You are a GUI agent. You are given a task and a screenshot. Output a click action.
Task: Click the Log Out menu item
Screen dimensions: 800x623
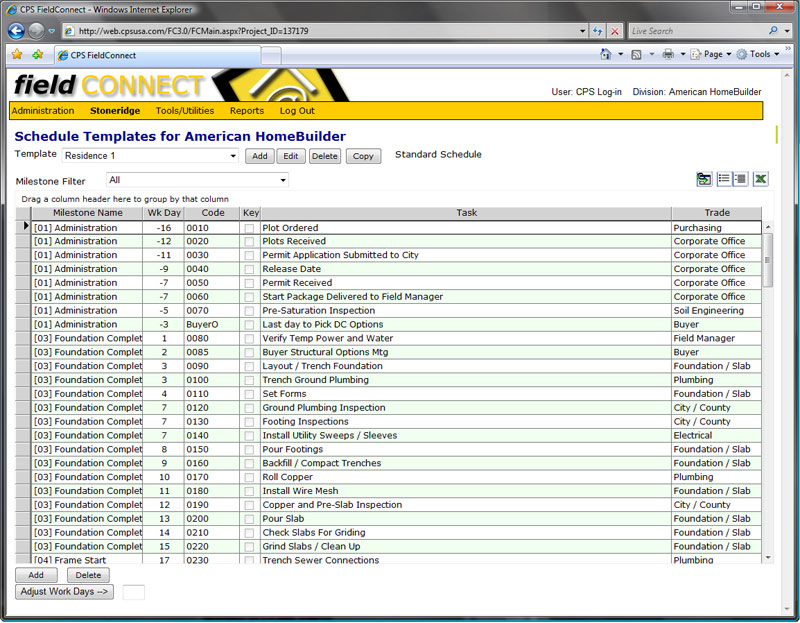[x=297, y=111]
